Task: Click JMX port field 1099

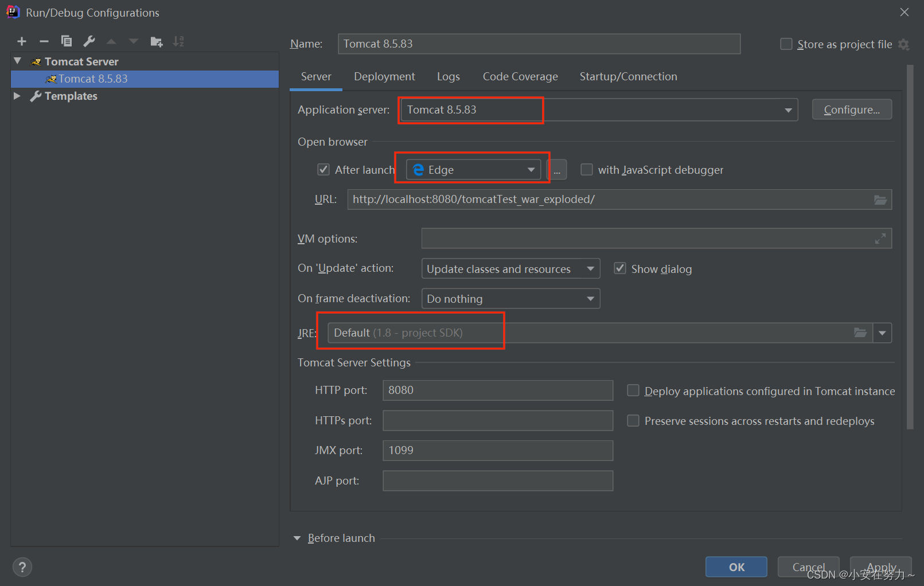Action: tap(498, 451)
